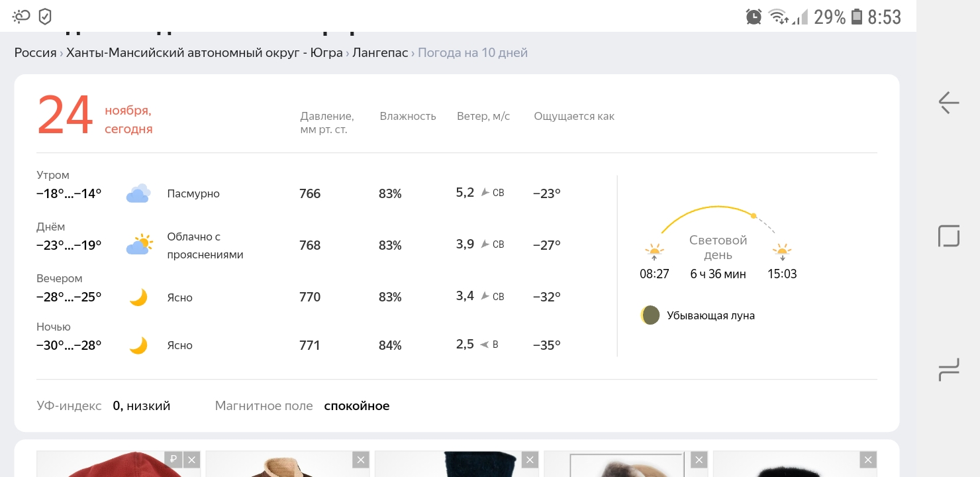Click the moon icon in the evening row
The height and width of the screenshot is (477, 980).
point(138,297)
